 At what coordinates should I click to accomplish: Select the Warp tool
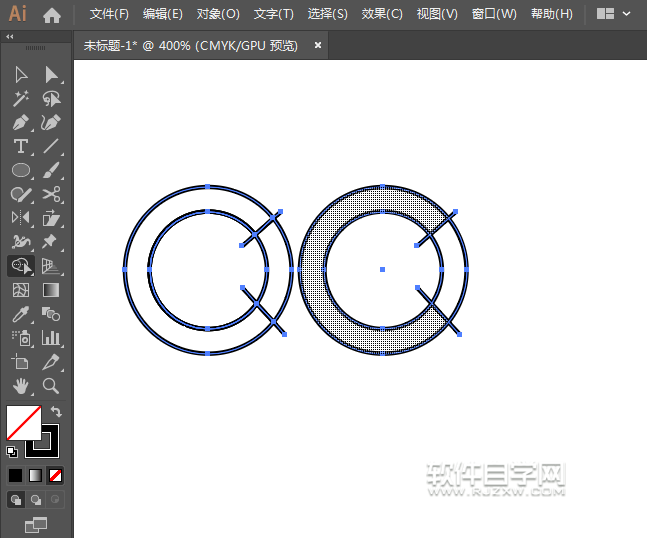coord(21,242)
